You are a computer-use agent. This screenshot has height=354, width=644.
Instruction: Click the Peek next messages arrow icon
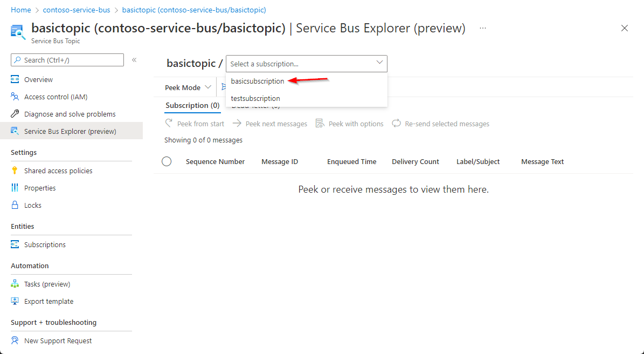pos(237,124)
